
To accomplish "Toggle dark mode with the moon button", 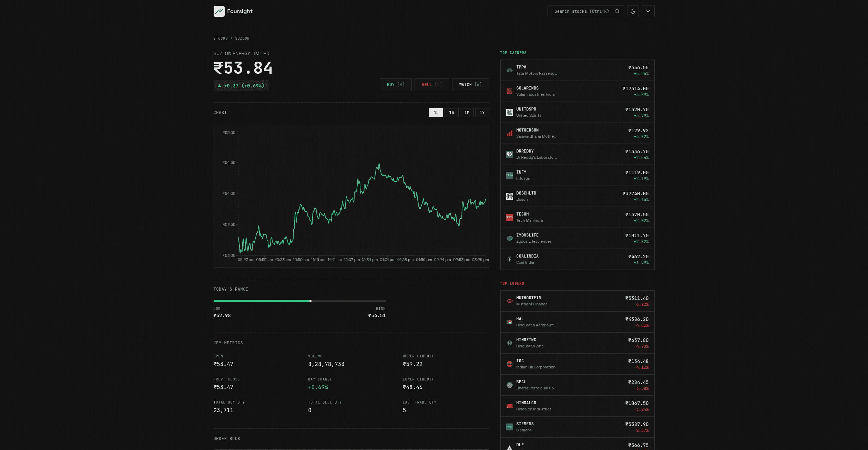I will (x=633, y=11).
